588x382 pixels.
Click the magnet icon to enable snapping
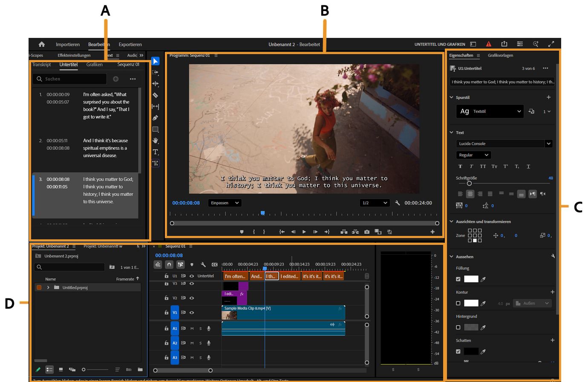click(168, 264)
